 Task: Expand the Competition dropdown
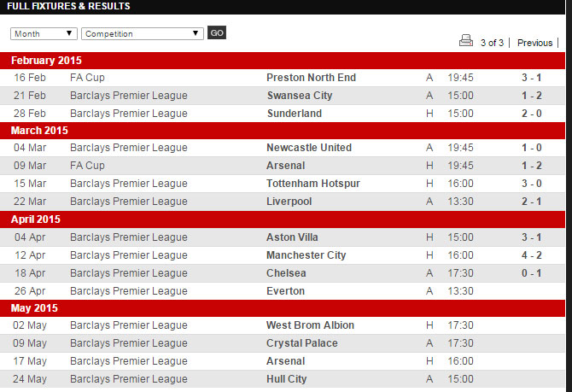(143, 33)
